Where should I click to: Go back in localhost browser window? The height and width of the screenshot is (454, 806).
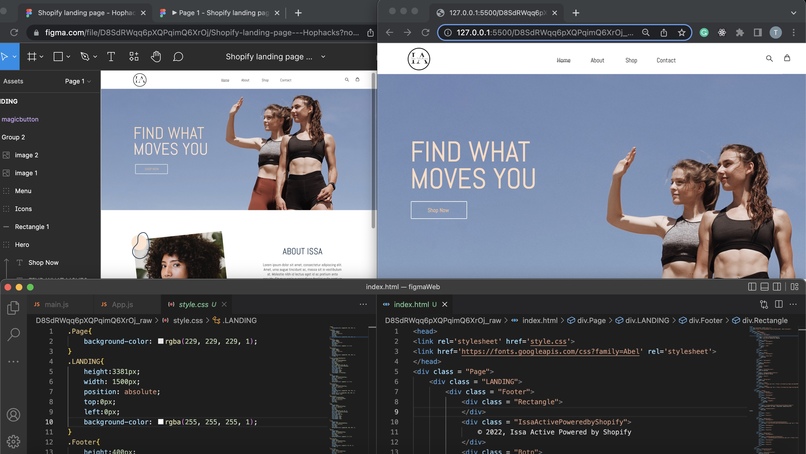[390, 32]
